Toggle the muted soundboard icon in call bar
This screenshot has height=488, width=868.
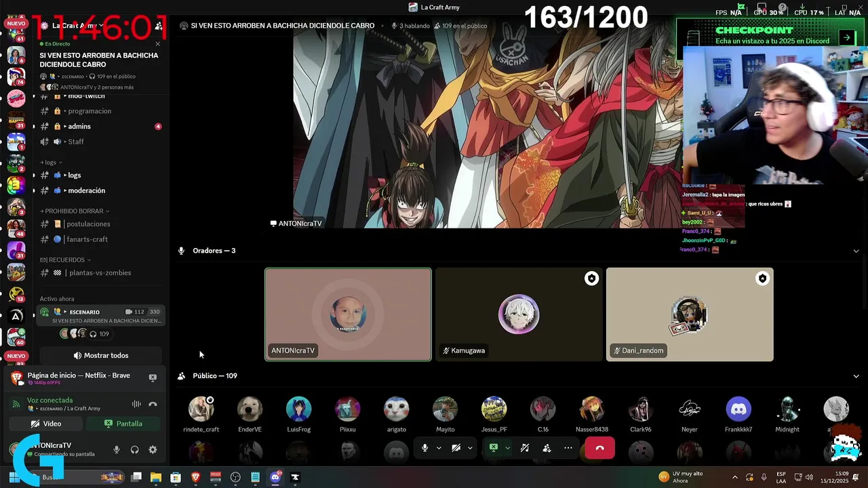point(524,448)
